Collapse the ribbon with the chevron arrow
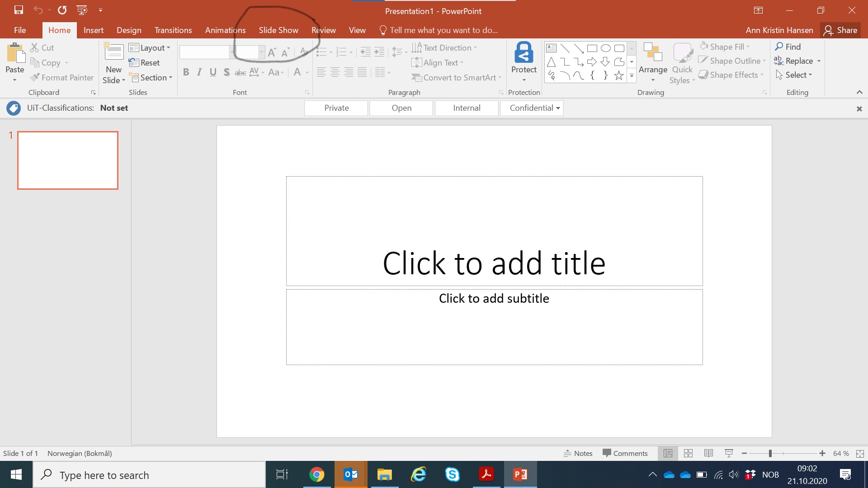Viewport: 868px width, 488px height. click(859, 92)
